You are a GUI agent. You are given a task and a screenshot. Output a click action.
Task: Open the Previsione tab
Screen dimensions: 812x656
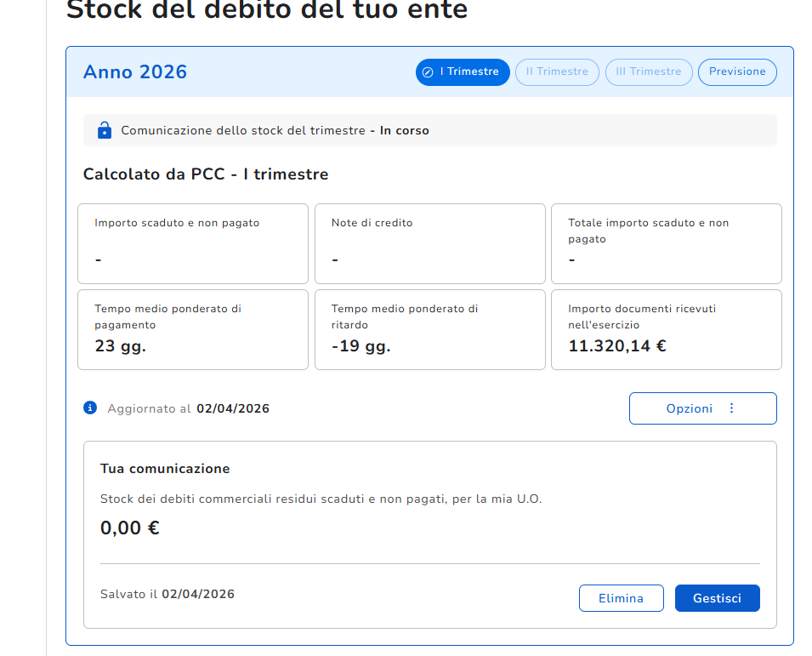coord(737,72)
